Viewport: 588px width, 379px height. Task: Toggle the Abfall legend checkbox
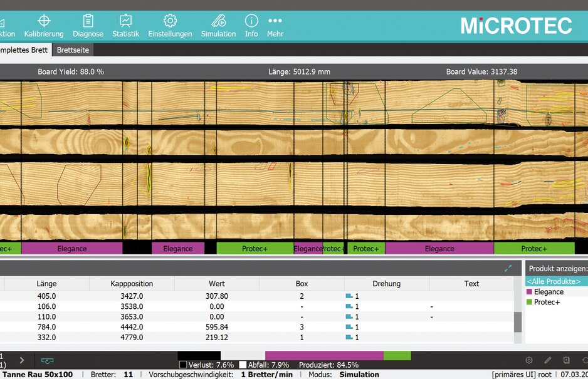click(243, 365)
